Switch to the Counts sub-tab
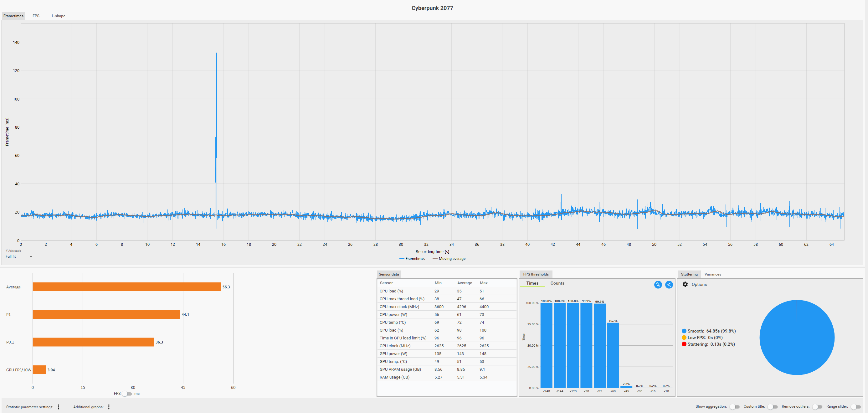The width and height of the screenshot is (868, 413). click(x=557, y=283)
